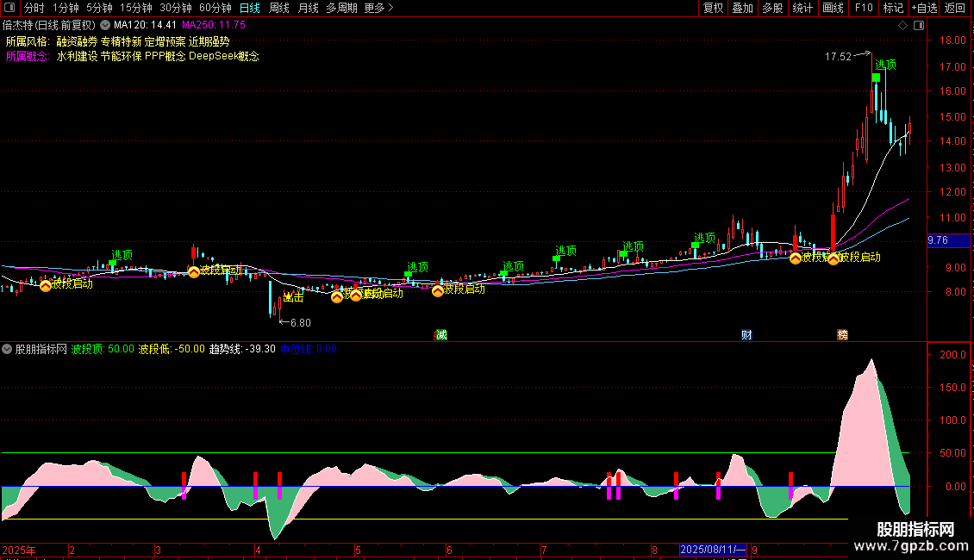The image size is (974, 560).
Task: Click the 多股 multi-stock button
Action: [x=772, y=8]
